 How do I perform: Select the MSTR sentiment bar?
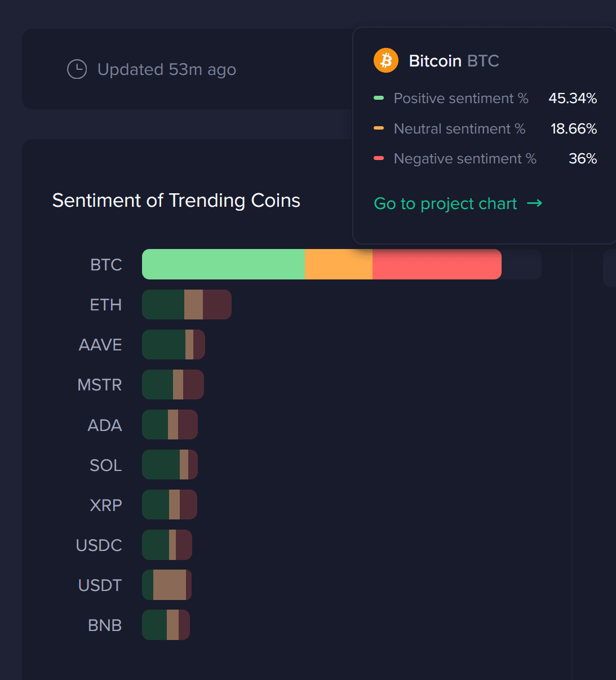pos(172,384)
